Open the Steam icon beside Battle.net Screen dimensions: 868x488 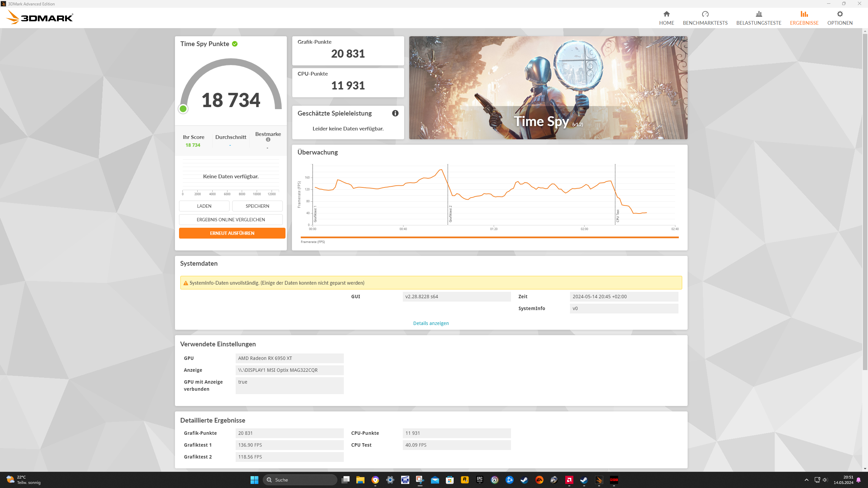click(x=524, y=480)
